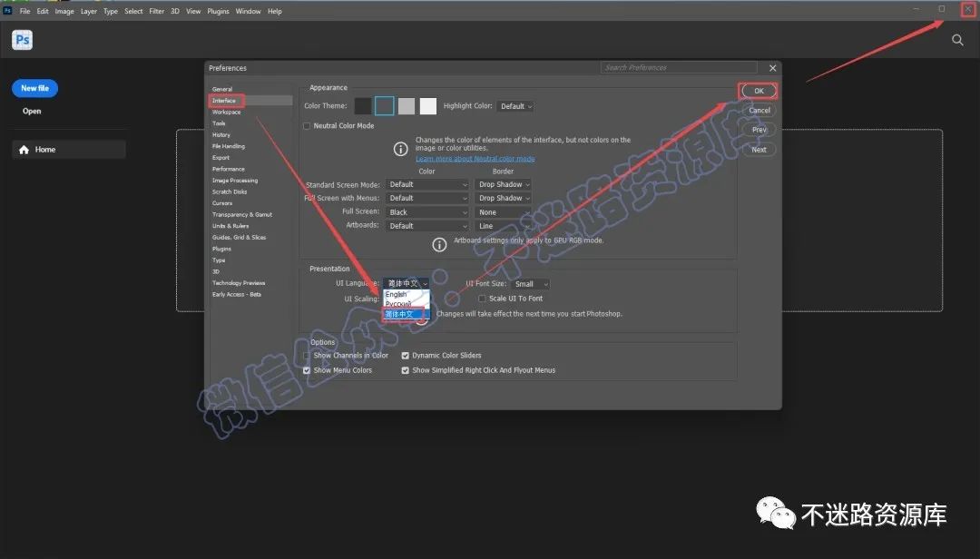Image resolution: width=980 pixels, height=559 pixels.
Task: Open the UI Language dropdown
Action: (x=407, y=283)
